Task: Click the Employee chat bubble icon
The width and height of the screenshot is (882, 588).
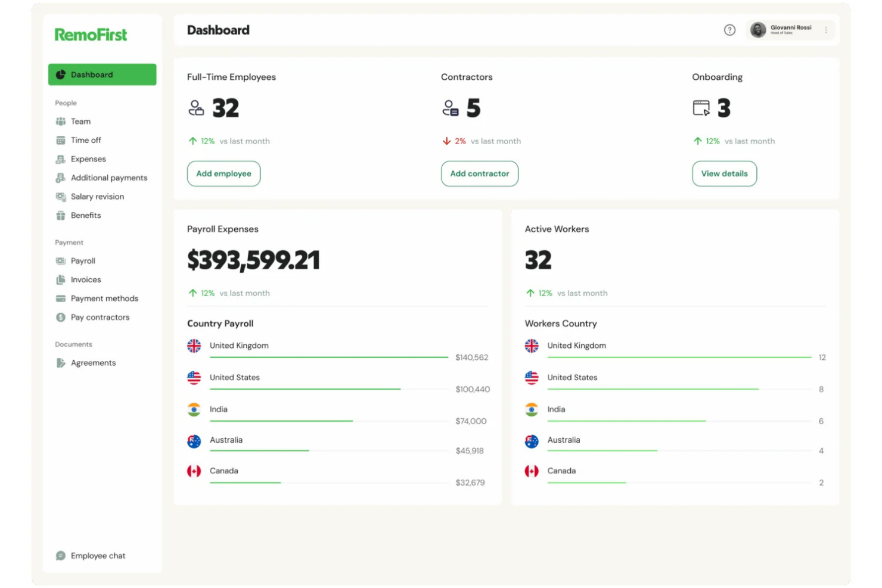Action: click(x=61, y=555)
